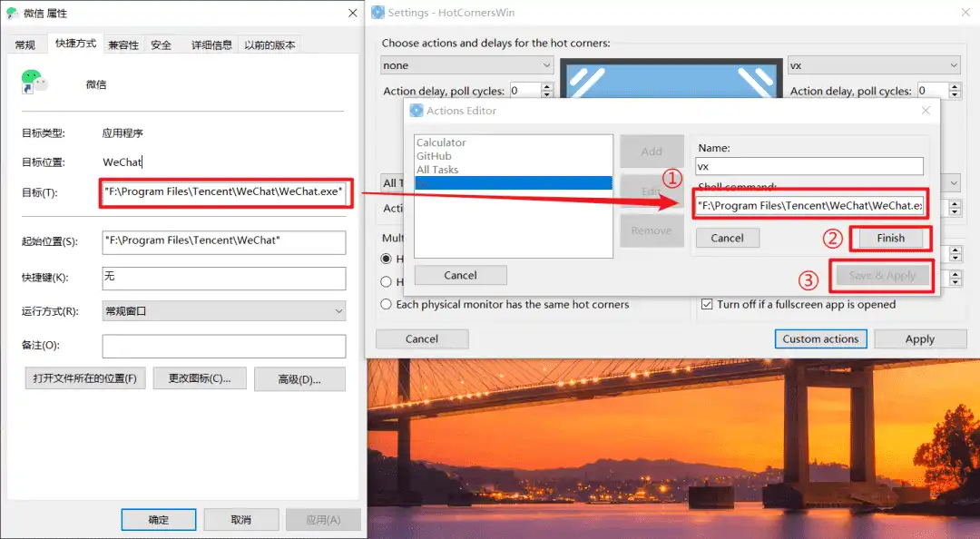Click the 备注(O) comment field

tap(224, 346)
